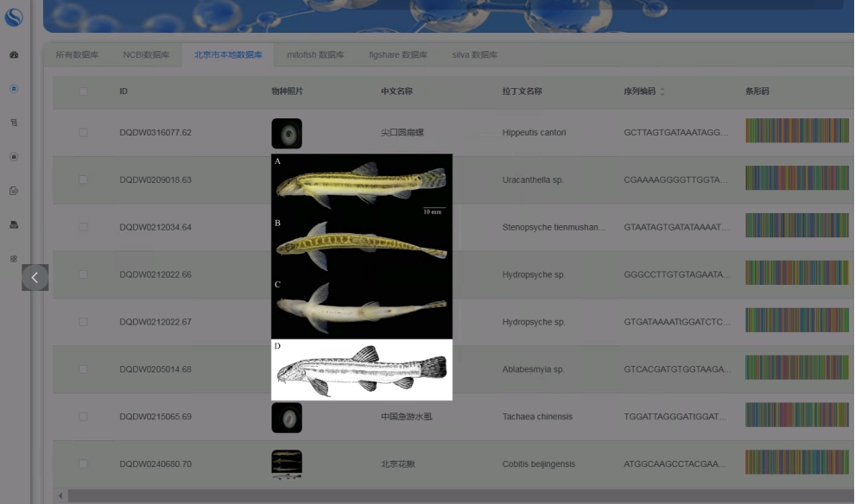Click the blue circular database sidebar icon
Screen dimensions: 855x504
[14, 88]
